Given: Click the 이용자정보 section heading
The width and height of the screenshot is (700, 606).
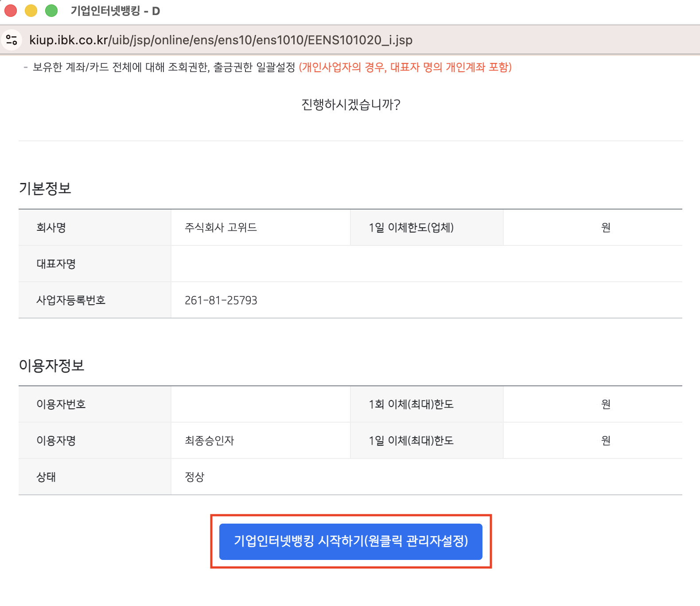Looking at the screenshot, I should (x=51, y=366).
